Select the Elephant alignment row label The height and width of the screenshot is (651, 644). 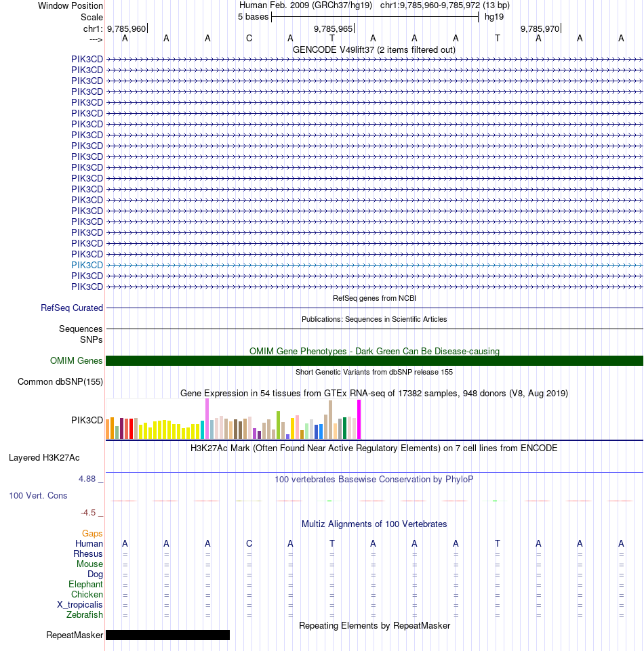coord(85,584)
